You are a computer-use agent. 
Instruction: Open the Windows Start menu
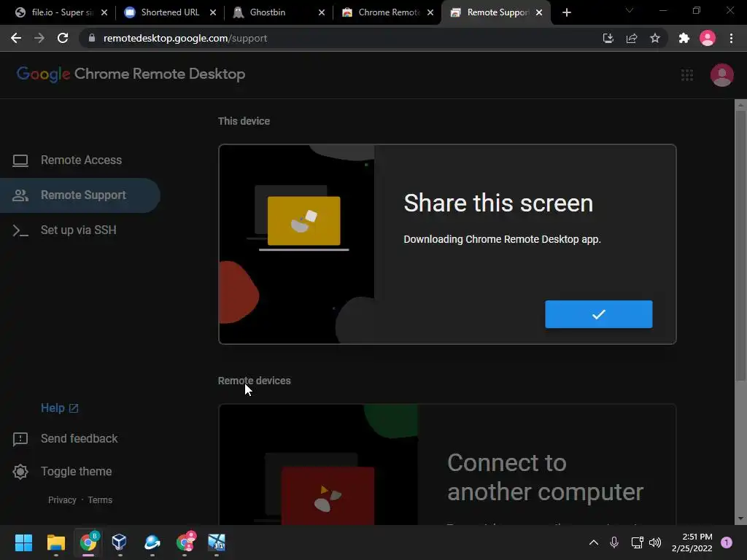(x=23, y=542)
